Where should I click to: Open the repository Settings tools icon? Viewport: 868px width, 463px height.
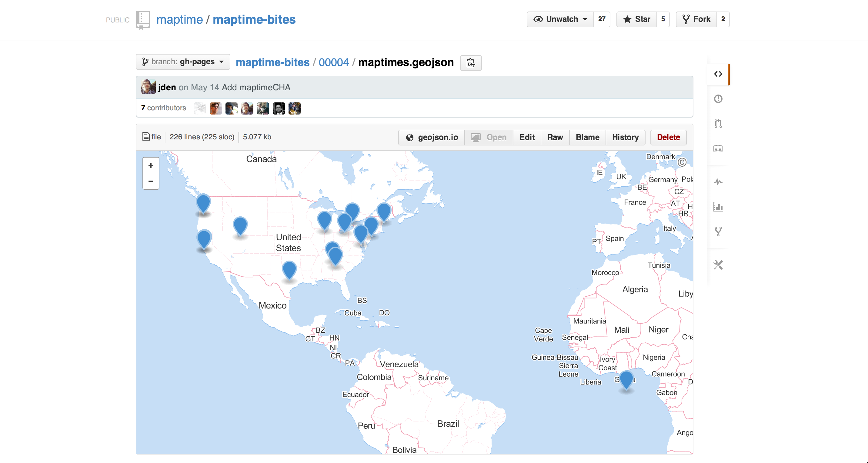coord(718,265)
